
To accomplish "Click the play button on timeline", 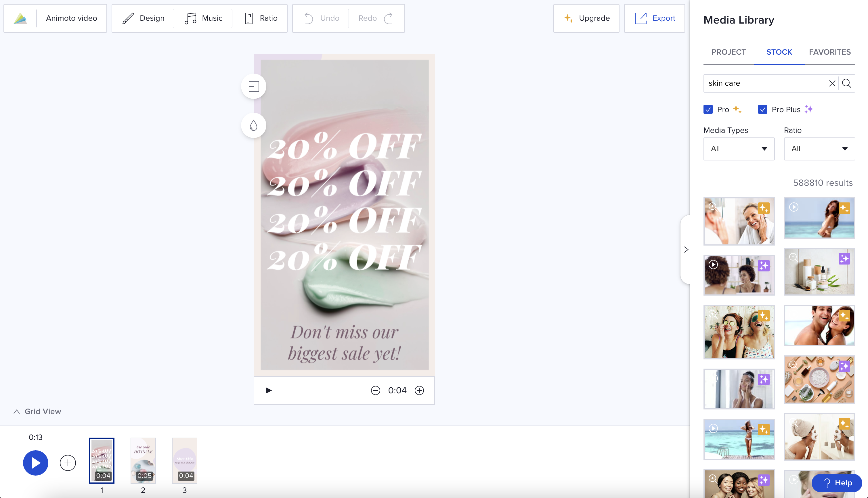I will point(35,463).
